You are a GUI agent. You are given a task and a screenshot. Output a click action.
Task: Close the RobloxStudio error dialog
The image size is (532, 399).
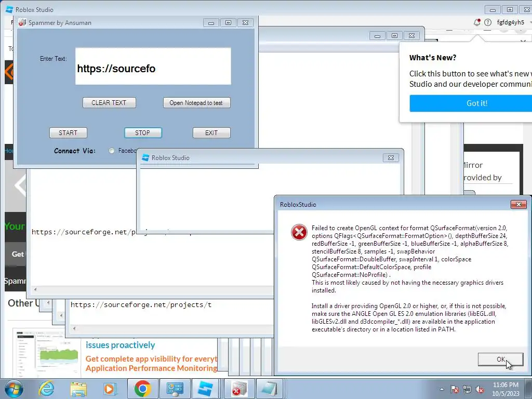point(518,204)
